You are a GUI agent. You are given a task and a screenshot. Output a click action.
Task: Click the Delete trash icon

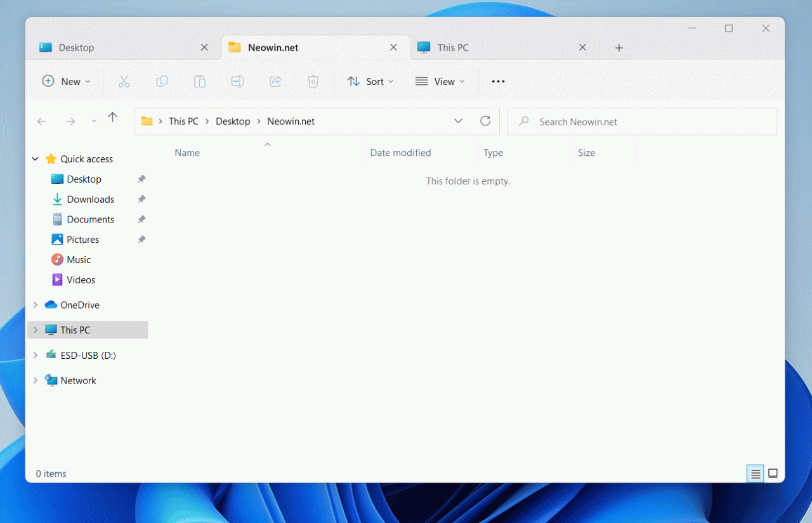tap(313, 81)
